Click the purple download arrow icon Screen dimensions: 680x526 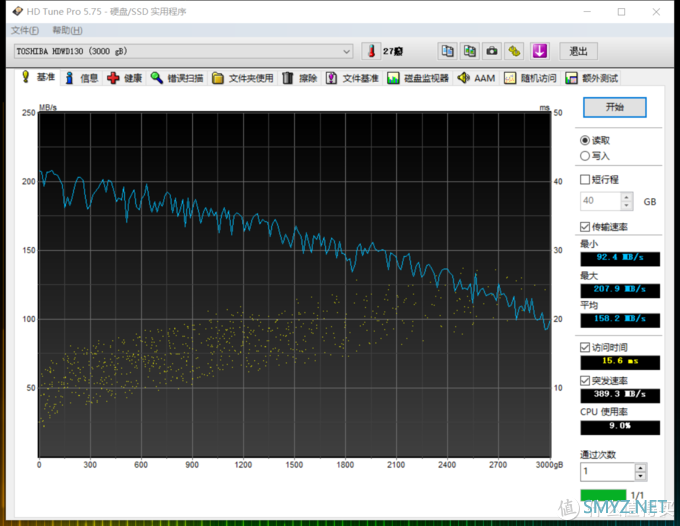tap(539, 51)
